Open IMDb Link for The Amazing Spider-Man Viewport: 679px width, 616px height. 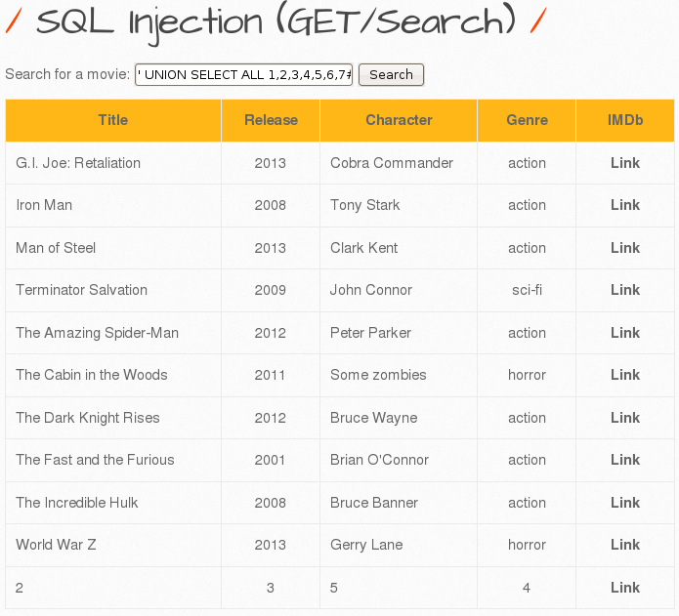625,333
